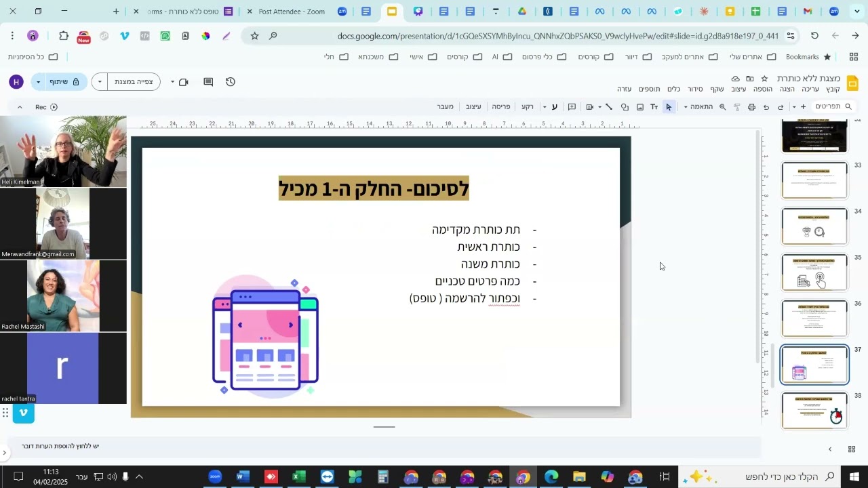This screenshot has height=488, width=868.
Task: Click the bullet text כותרת ראשית
Action: coord(489,247)
